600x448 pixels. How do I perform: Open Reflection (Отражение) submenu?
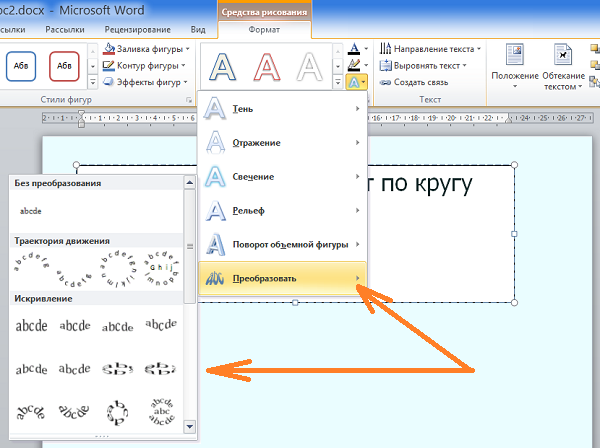pyautogui.click(x=283, y=143)
